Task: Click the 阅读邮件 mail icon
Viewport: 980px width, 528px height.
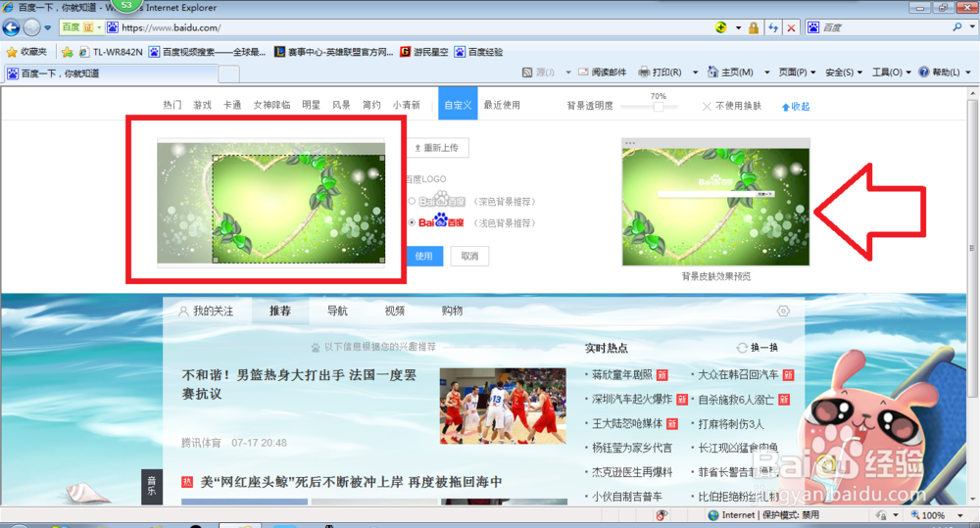Action: coord(583,72)
